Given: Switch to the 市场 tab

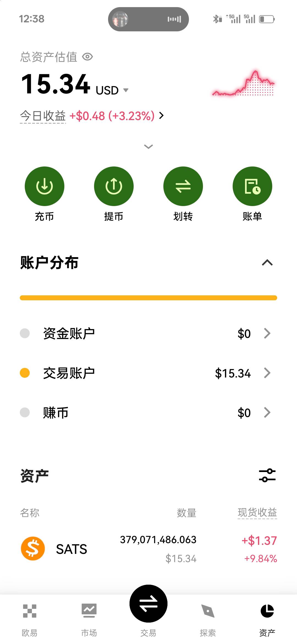Looking at the screenshot, I should click(89, 619).
